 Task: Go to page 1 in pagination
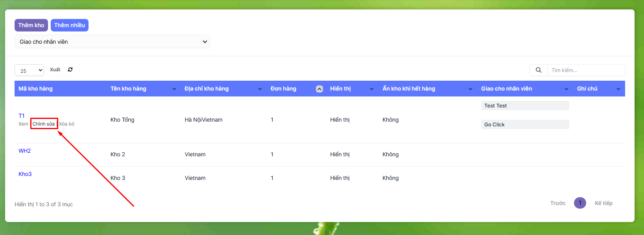click(580, 203)
